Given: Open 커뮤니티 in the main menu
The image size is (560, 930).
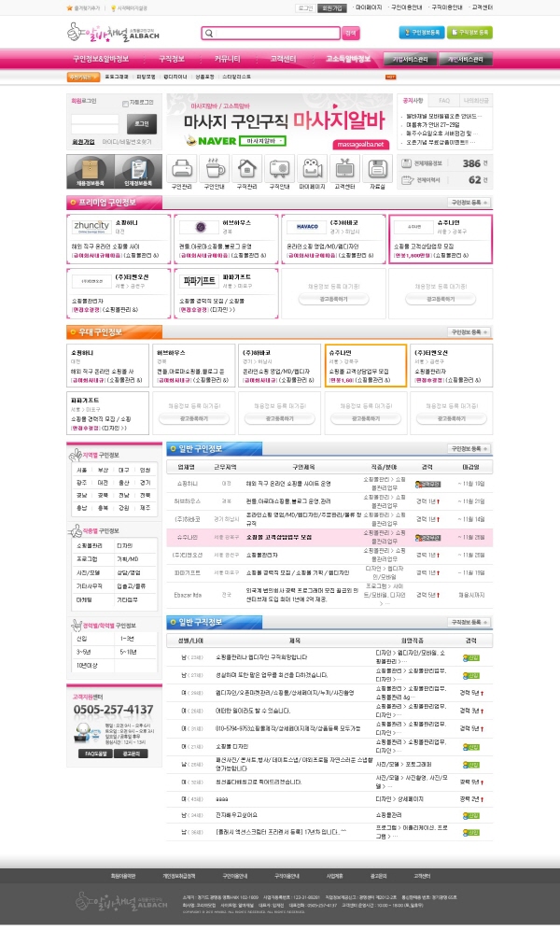Looking at the screenshot, I should 227,59.
